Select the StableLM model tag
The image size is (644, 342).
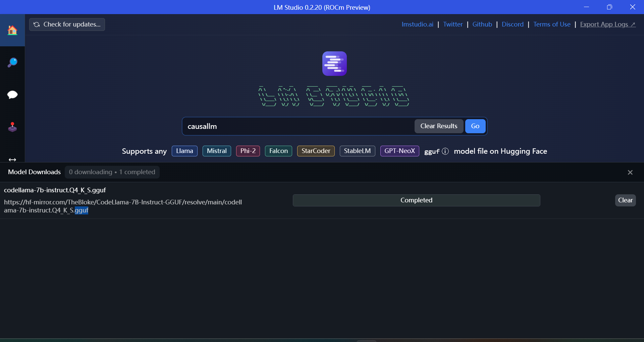357,151
